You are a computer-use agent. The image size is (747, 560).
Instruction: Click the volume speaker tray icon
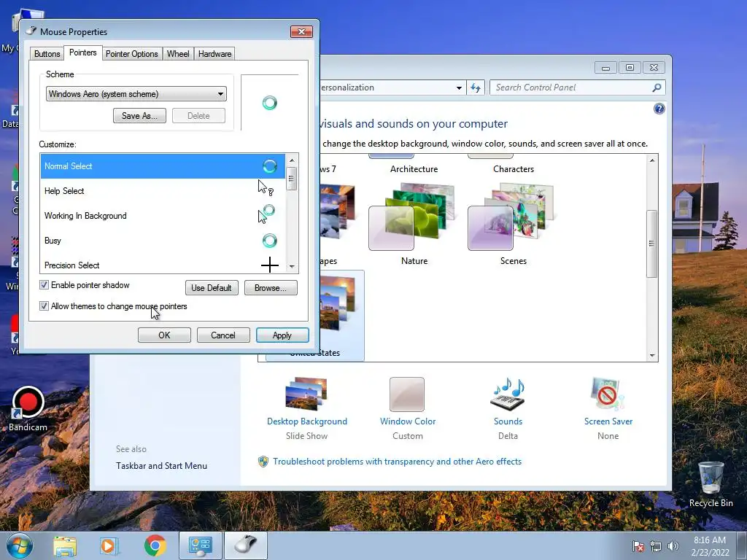pos(673,546)
